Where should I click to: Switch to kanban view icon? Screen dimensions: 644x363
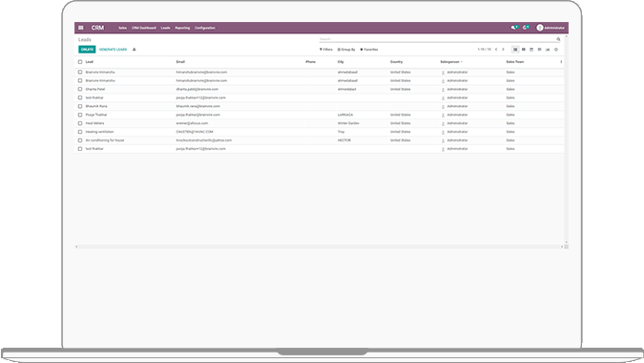[x=524, y=50]
